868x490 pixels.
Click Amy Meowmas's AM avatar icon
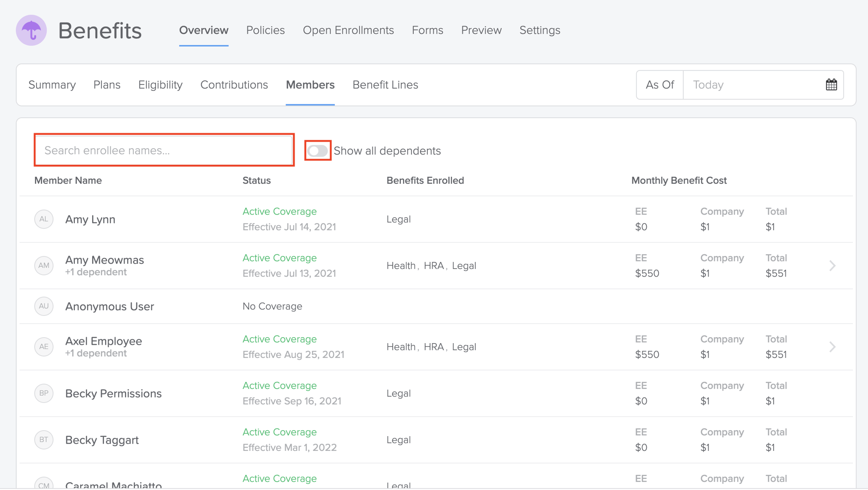[44, 266]
